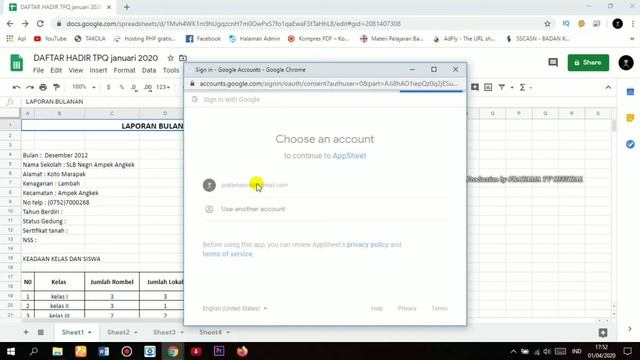Switch to the Sheet2 tab
640x360 pixels.
pos(118,333)
